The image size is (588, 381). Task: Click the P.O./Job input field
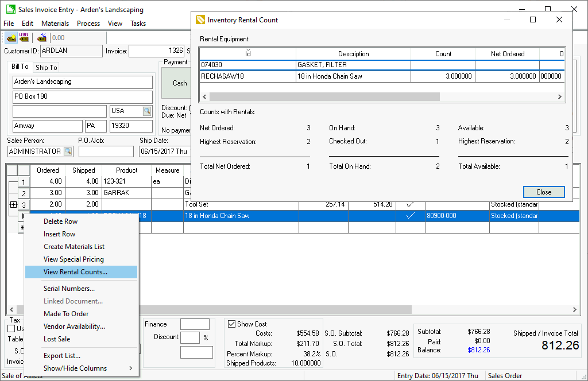106,151
